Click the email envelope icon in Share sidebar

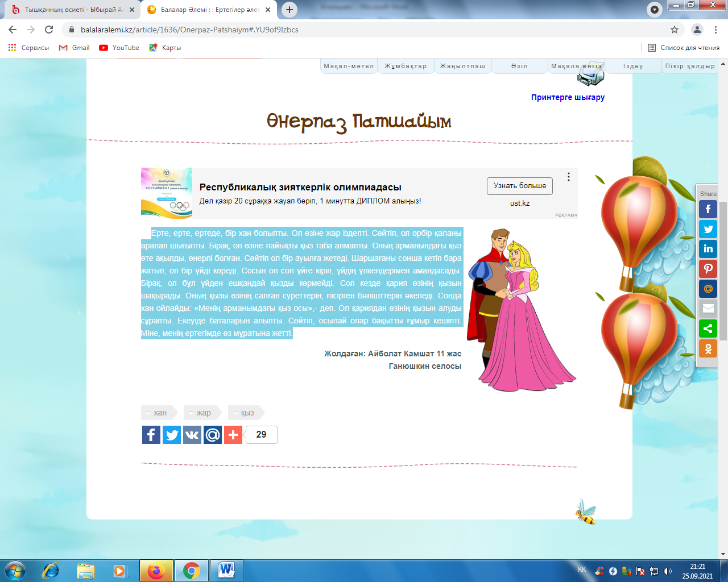pos(708,309)
